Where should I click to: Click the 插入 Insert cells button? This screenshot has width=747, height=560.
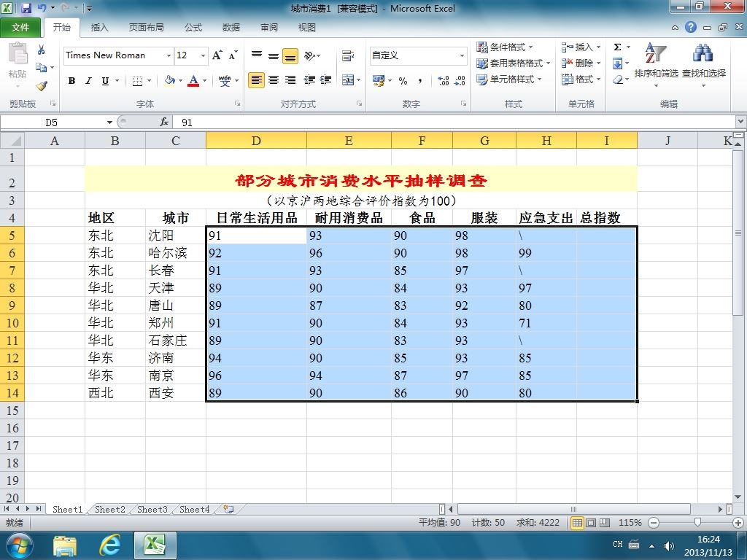pyautogui.click(x=577, y=47)
